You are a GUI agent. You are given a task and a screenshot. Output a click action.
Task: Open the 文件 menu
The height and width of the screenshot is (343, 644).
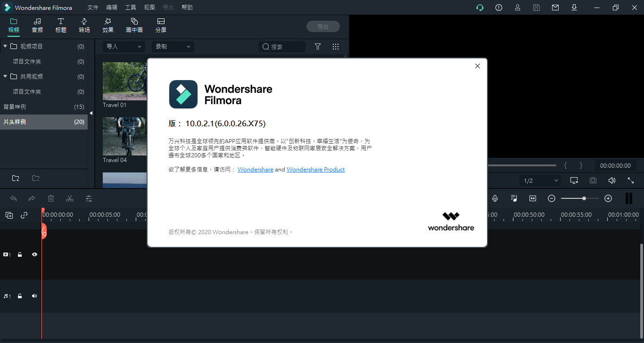[x=93, y=8]
